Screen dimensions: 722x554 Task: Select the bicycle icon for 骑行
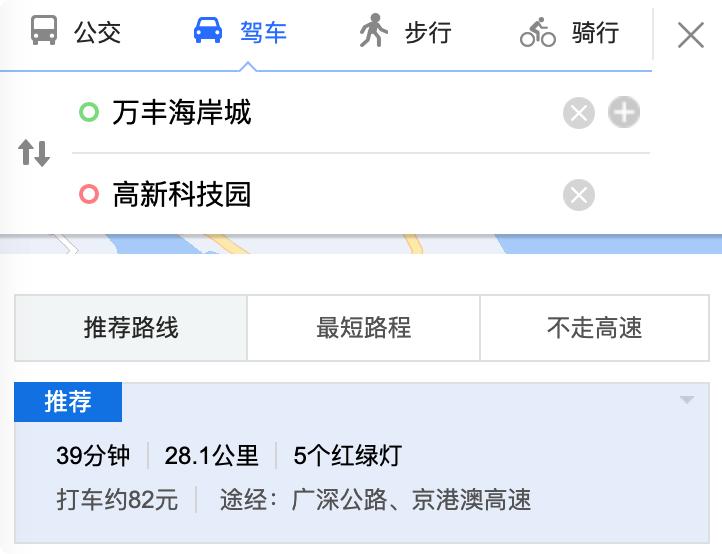538,32
